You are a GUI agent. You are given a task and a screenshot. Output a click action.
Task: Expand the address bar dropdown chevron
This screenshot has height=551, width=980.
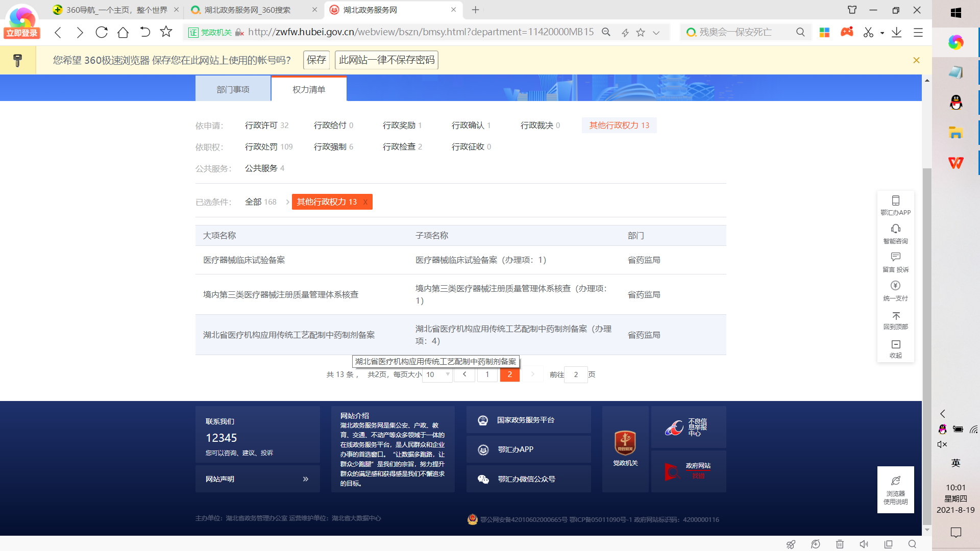656,33
